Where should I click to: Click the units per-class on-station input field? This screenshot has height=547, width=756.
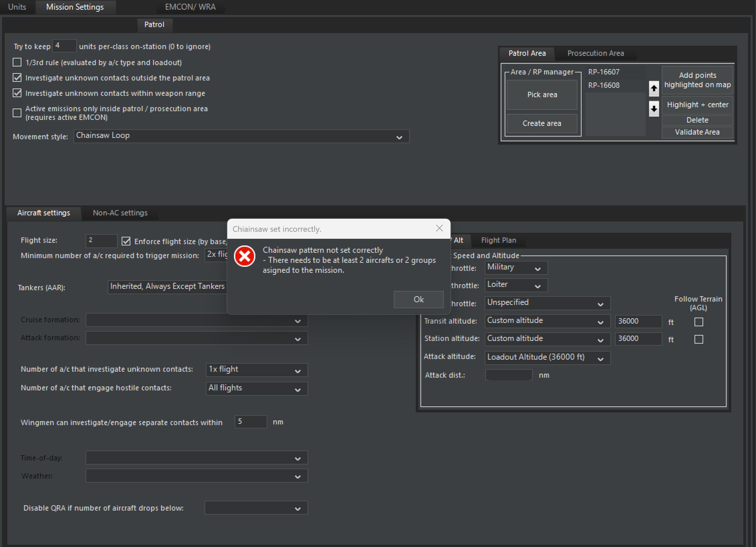(64, 46)
